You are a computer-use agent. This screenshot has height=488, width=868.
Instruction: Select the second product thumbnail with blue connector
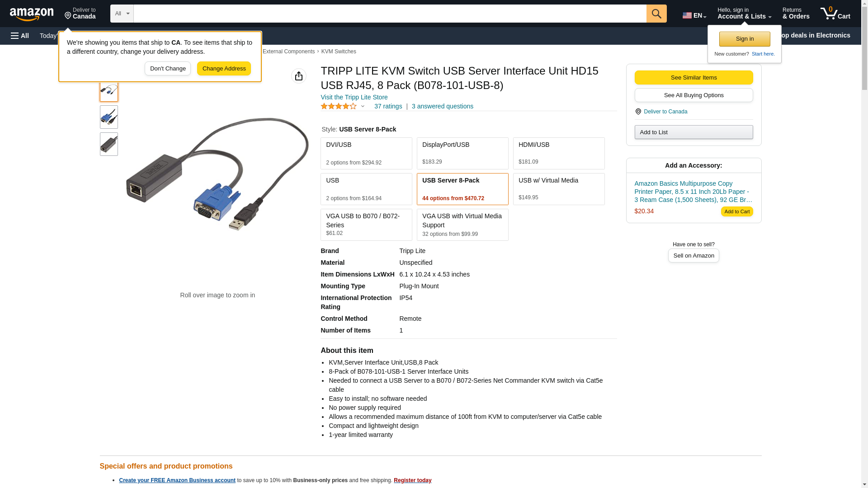109,117
